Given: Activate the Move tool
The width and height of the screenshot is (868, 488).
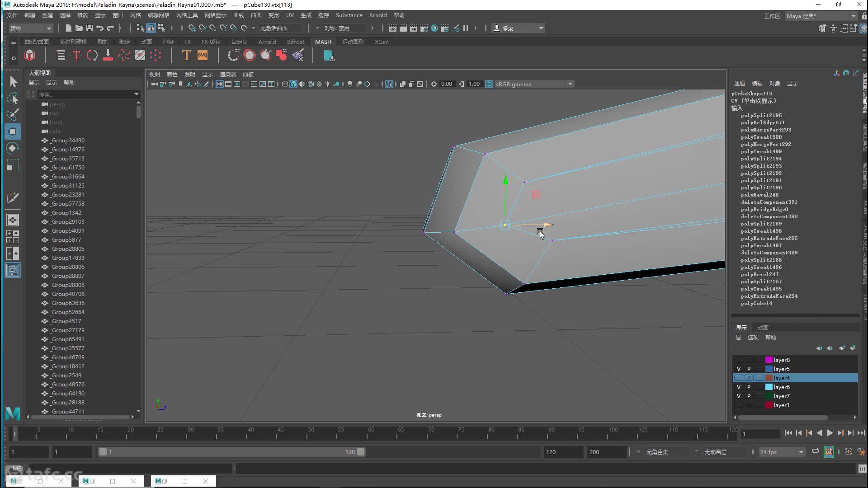Looking at the screenshot, I should point(13,131).
